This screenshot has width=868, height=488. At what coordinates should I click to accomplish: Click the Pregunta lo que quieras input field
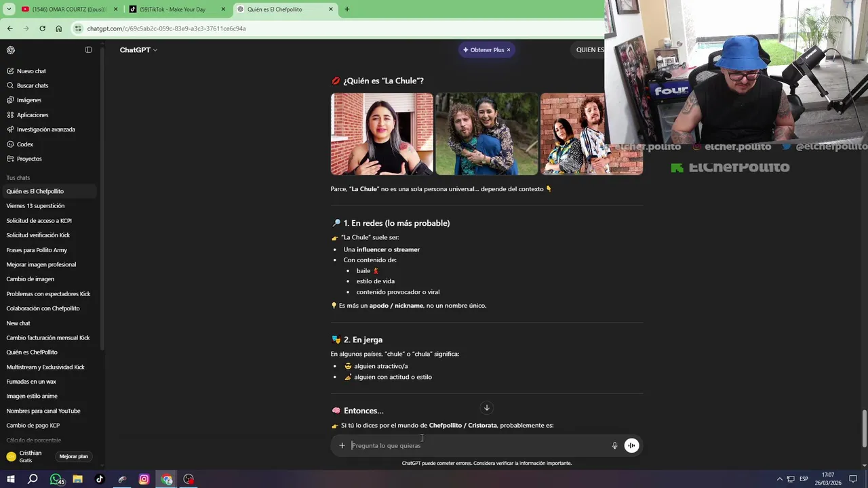coord(478,445)
